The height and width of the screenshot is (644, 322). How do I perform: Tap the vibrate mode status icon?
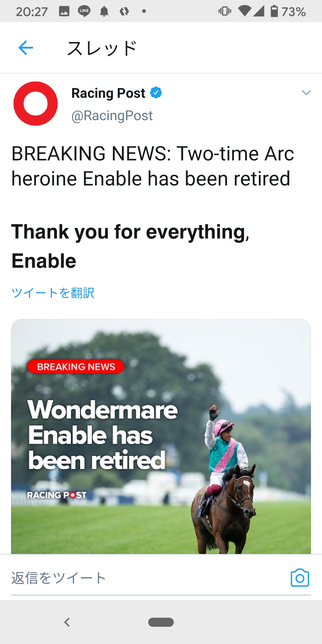pyautogui.click(x=225, y=11)
